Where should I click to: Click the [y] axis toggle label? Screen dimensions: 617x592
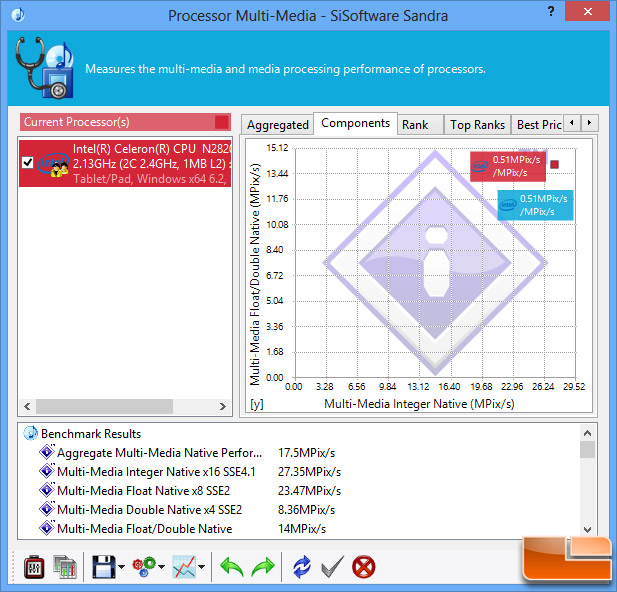(x=257, y=404)
